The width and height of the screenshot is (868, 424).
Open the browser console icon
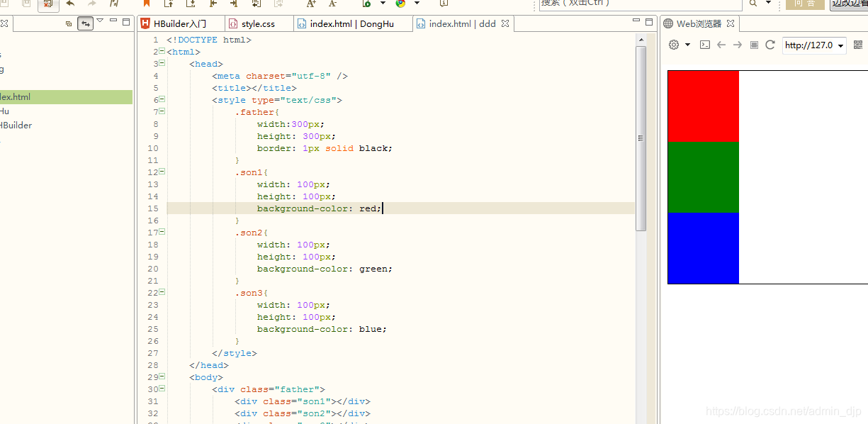click(x=705, y=45)
